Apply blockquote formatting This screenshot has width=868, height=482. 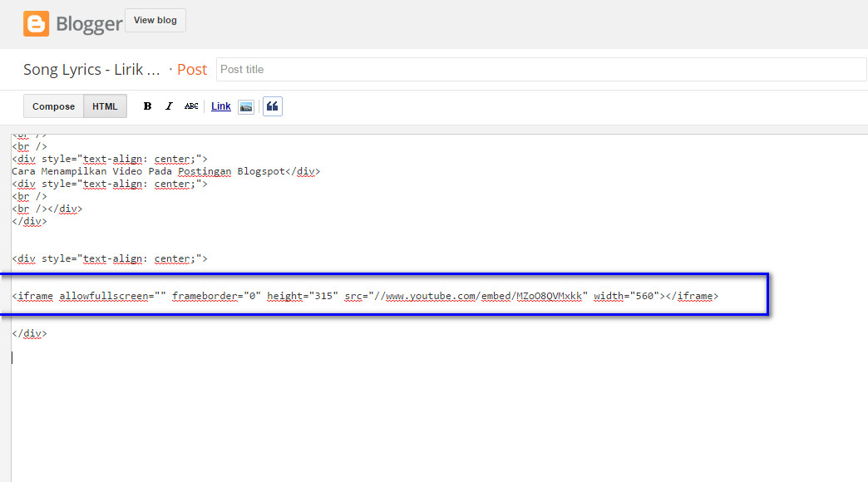coord(273,106)
